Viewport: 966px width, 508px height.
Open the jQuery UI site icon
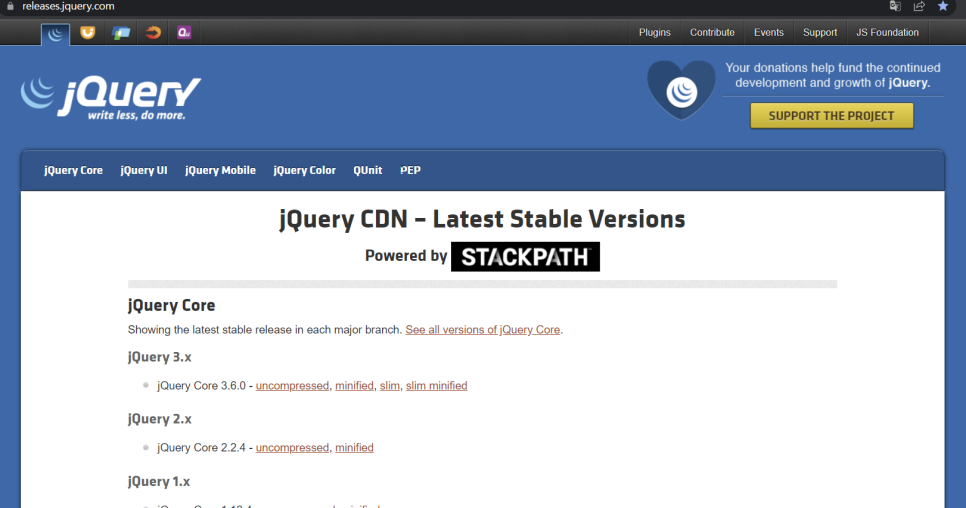[88, 33]
